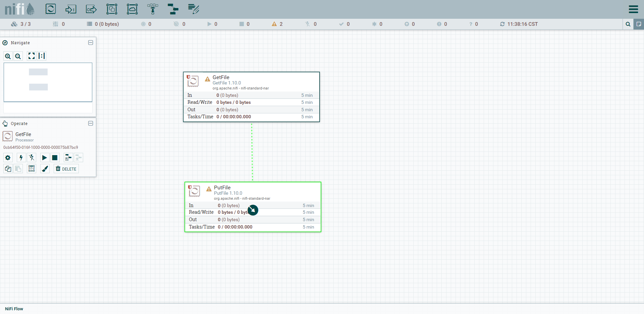
Task: Delete the selected GetFile processor
Action: (x=66, y=169)
